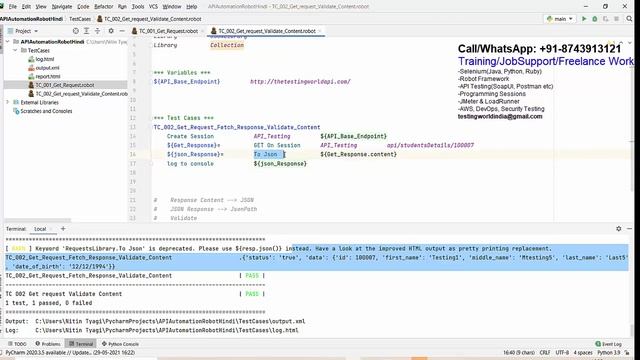
Task: Click 'Create Session' keyword in editor
Action: click(x=190, y=136)
